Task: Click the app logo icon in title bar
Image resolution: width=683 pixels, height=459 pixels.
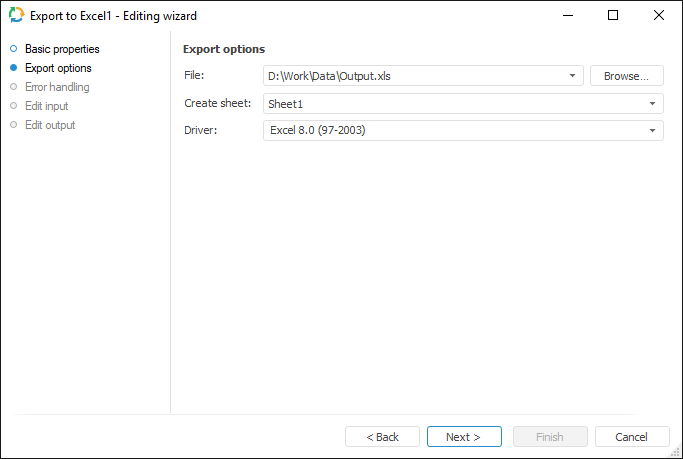Action: pyautogui.click(x=16, y=16)
